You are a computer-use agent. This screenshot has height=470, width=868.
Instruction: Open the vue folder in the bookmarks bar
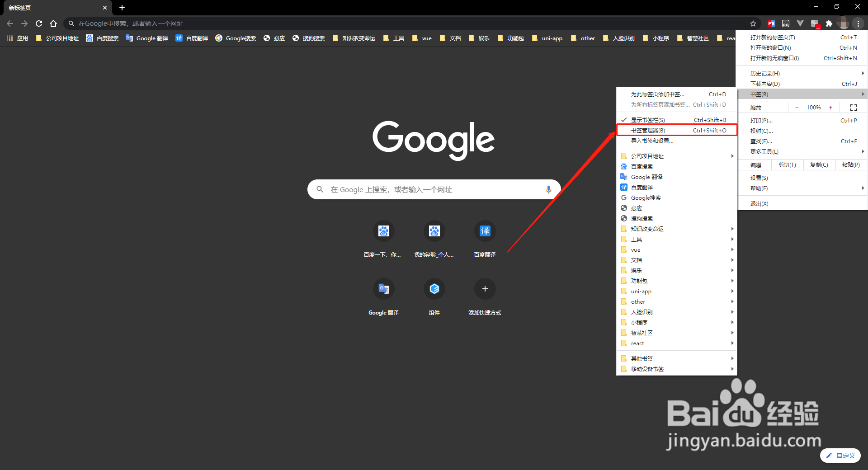coord(421,38)
